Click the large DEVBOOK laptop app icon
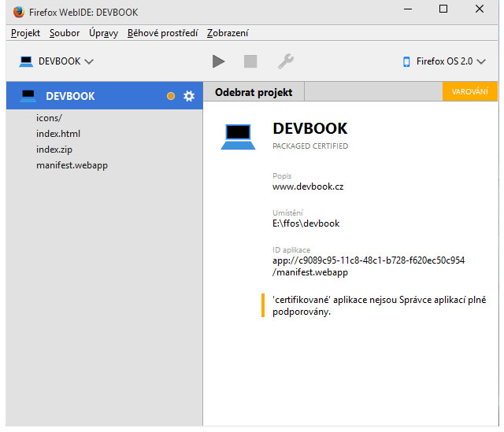The width and height of the screenshot is (504, 432). [238, 137]
